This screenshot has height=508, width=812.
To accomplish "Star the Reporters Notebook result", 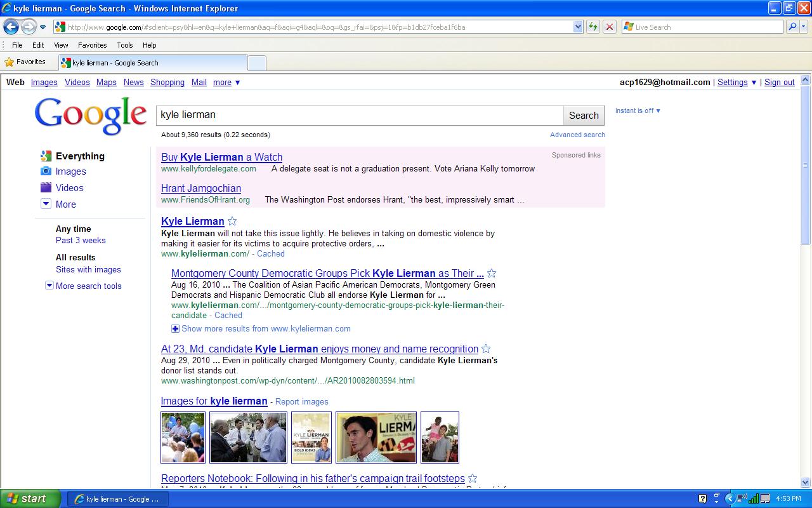I will tap(473, 478).
